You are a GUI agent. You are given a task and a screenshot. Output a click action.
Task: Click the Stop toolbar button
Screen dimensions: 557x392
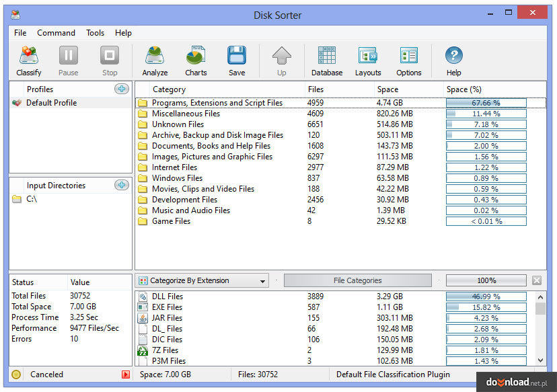point(110,61)
